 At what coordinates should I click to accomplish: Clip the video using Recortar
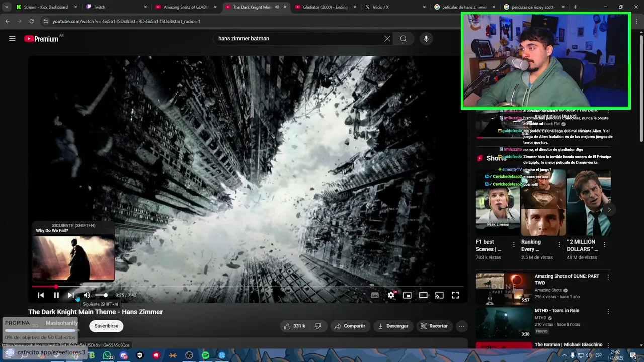pyautogui.click(x=434, y=326)
